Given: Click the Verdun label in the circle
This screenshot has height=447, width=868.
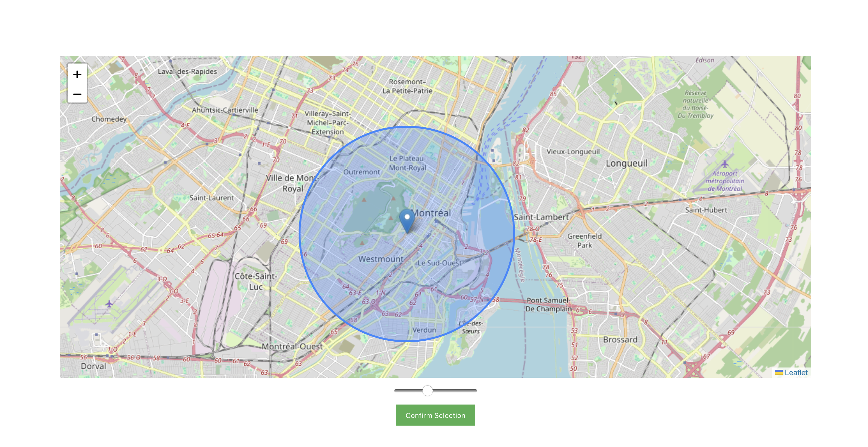Looking at the screenshot, I should [424, 330].
